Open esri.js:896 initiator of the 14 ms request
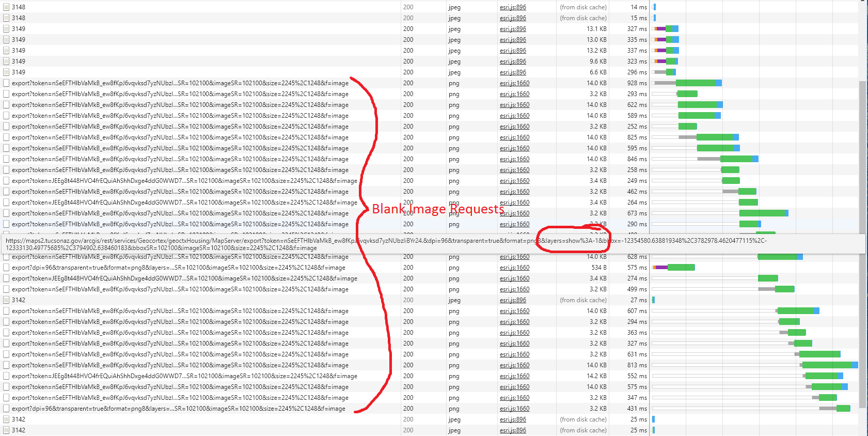Viewport: 868px width, 436px height. point(513,7)
